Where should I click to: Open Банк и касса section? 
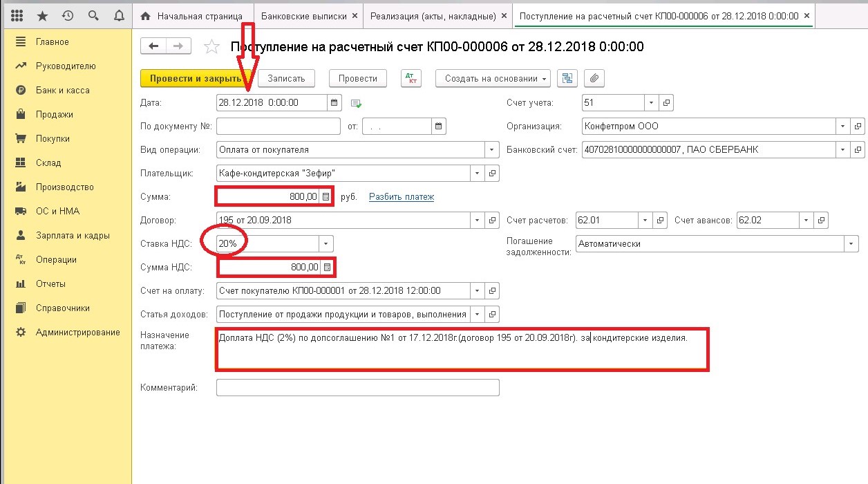[x=62, y=90]
